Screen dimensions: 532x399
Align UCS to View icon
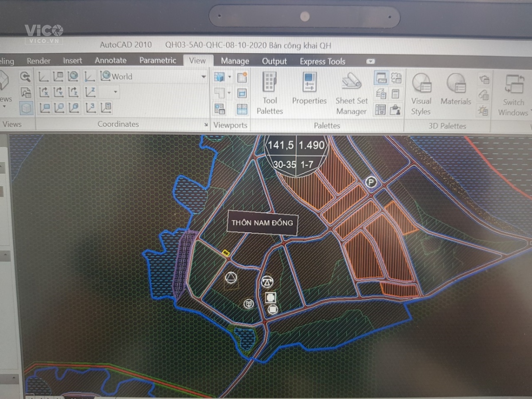pos(44,108)
